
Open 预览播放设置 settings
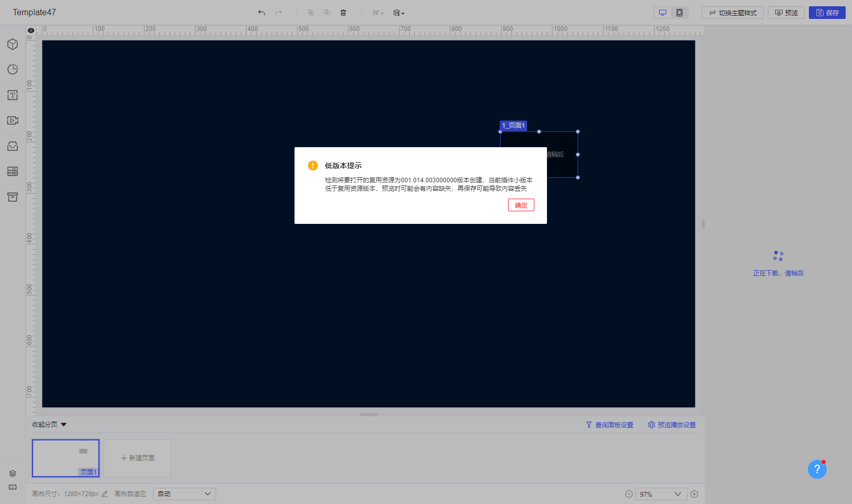pyautogui.click(x=672, y=425)
